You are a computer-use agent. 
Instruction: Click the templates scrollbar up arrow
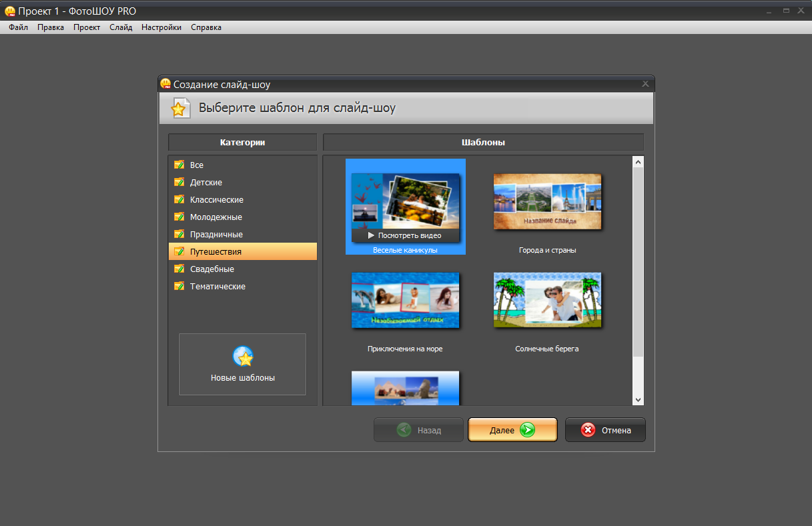coord(638,162)
